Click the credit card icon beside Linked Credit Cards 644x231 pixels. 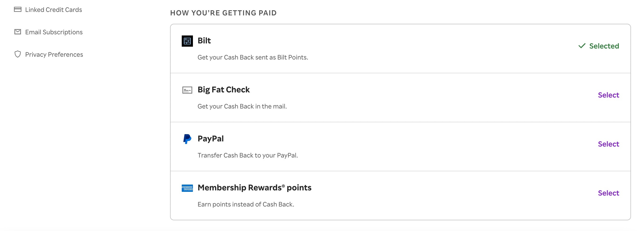pyautogui.click(x=17, y=10)
